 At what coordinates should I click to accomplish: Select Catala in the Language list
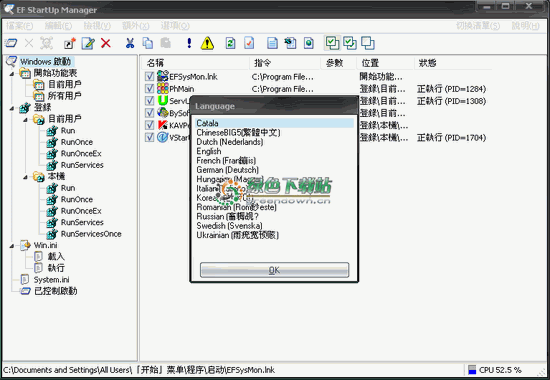pos(274,123)
